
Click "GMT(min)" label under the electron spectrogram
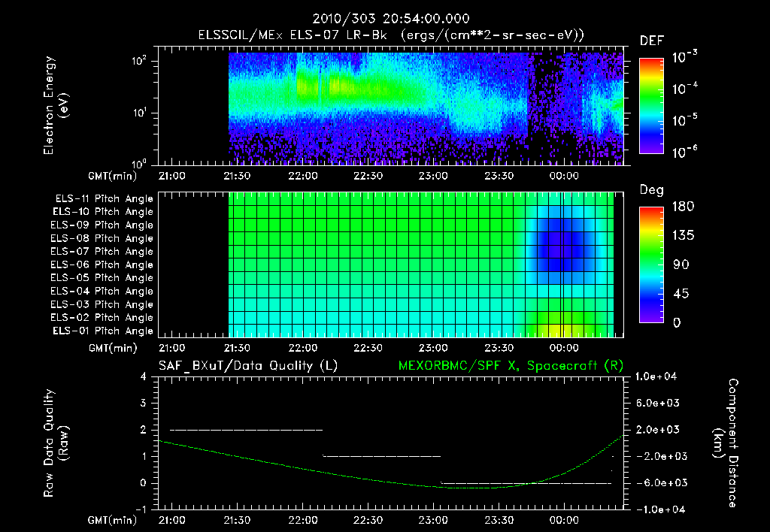point(113,176)
